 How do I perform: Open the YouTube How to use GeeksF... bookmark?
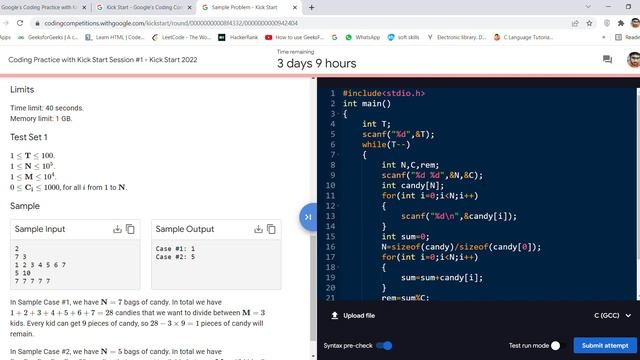(x=294, y=37)
